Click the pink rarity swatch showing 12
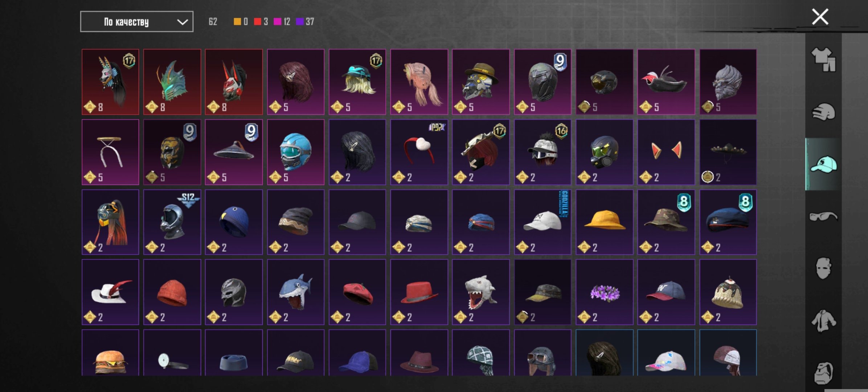 (277, 22)
